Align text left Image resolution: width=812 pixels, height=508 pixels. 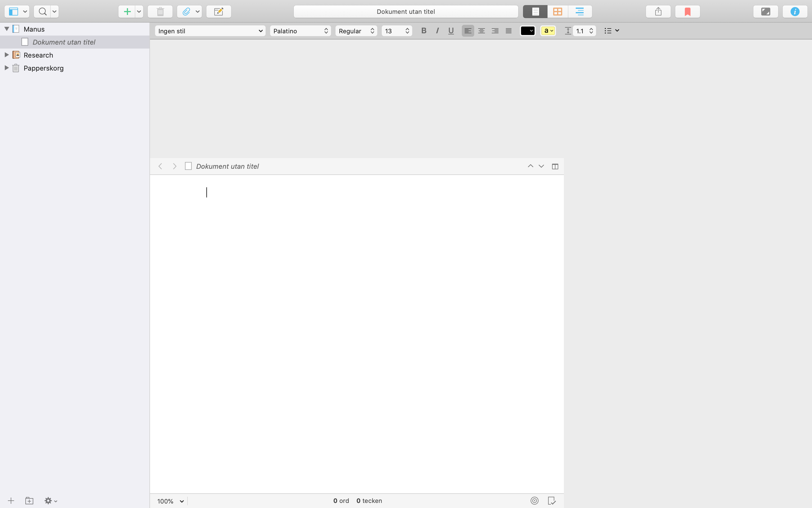[468, 30]
